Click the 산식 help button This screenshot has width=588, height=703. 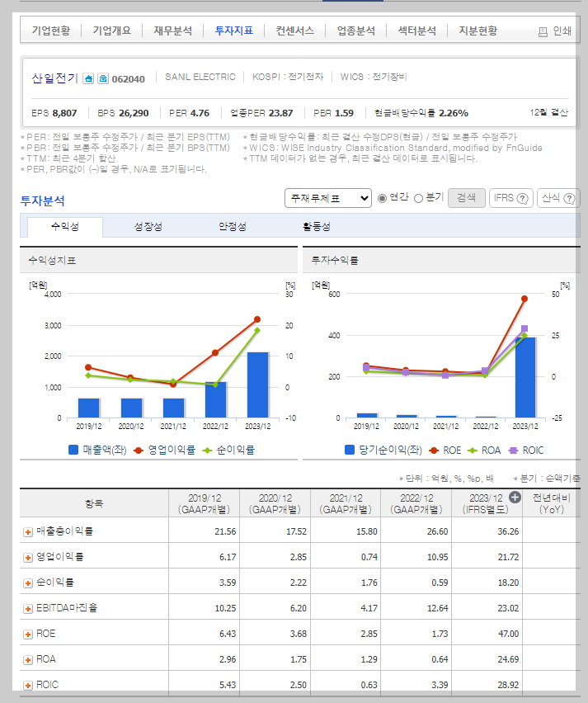(x=558, y=198)
